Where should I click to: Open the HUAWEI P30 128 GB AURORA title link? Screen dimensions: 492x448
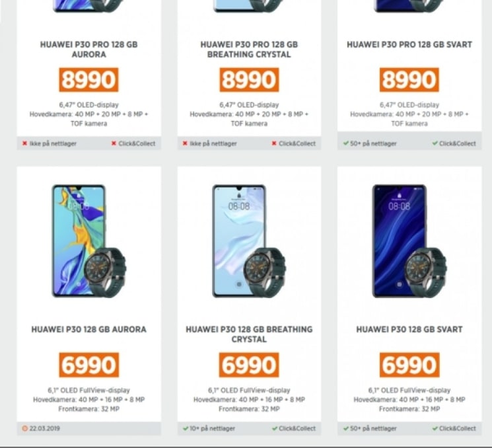tap(88, 329)
